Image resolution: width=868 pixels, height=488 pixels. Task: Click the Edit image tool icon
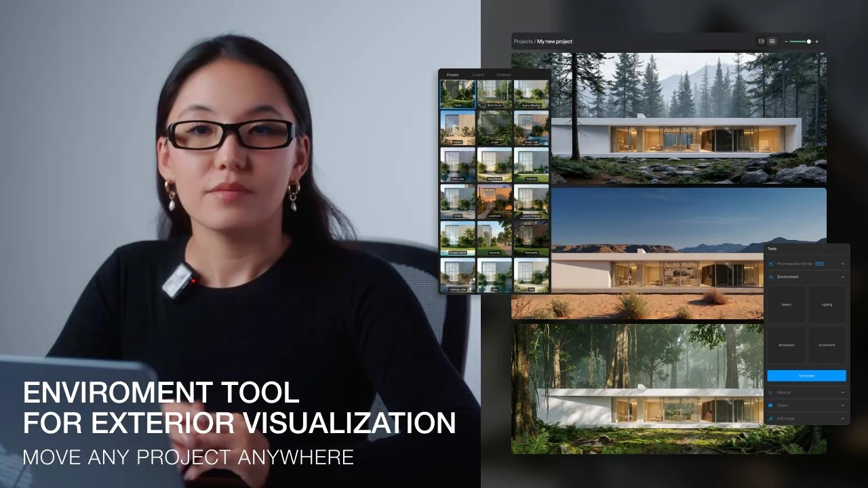click(772, 418)
